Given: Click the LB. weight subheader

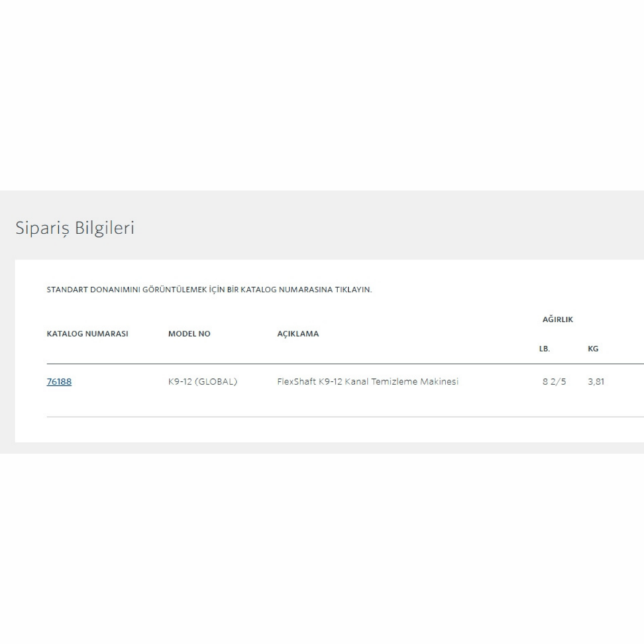Looking at the screenshot, I should coord(544,349).
